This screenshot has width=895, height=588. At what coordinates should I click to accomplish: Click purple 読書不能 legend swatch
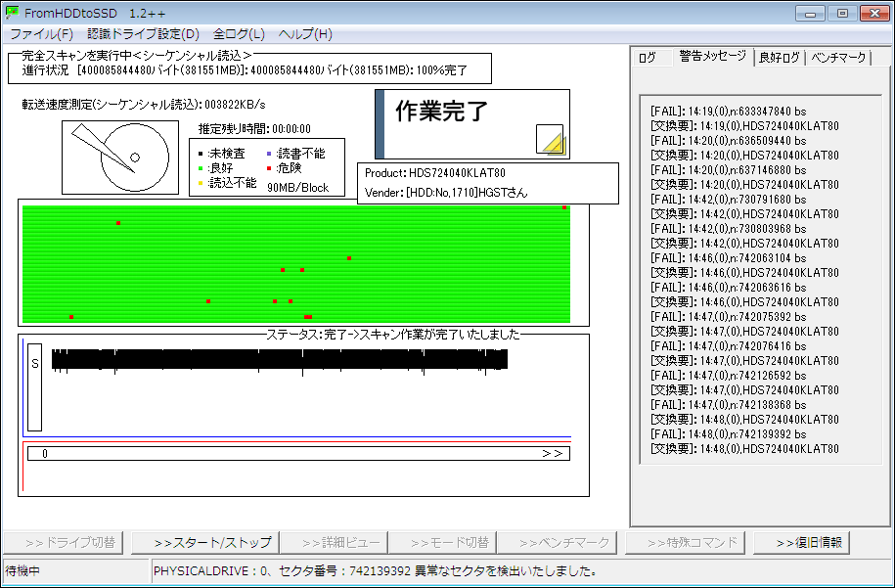pos(269,154)
